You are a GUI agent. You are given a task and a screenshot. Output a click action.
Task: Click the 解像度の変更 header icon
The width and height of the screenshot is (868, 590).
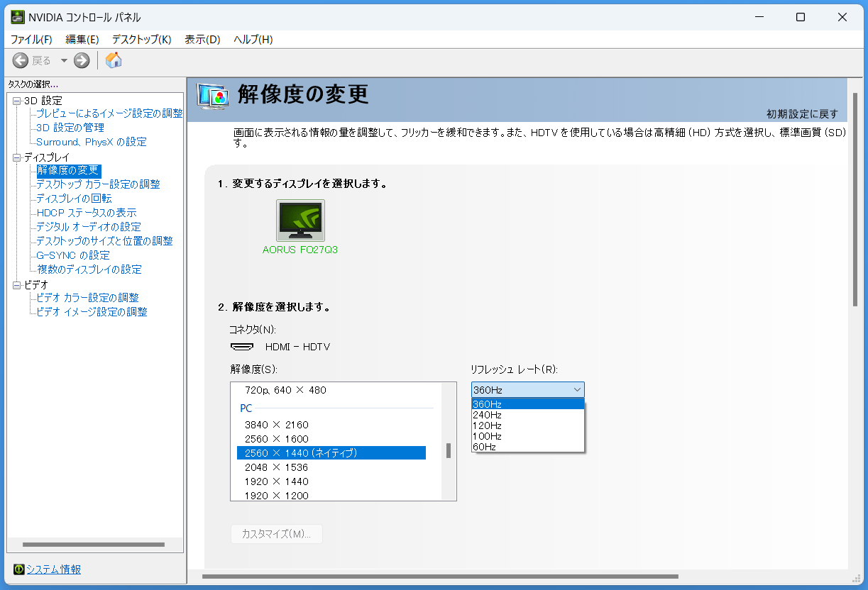click(213, 96)
